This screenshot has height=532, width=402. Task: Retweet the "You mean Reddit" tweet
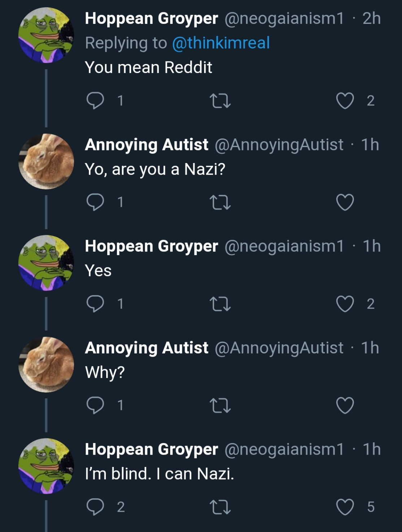220,100
